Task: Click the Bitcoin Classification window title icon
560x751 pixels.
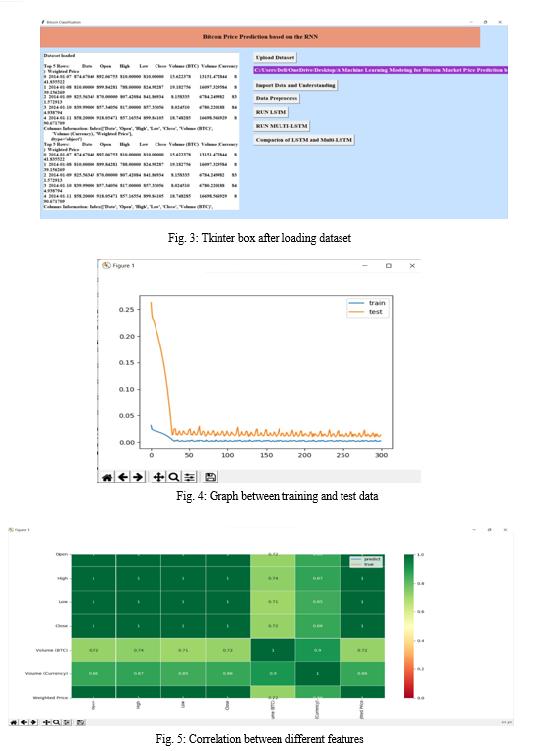Action: [x=43, y=22]
